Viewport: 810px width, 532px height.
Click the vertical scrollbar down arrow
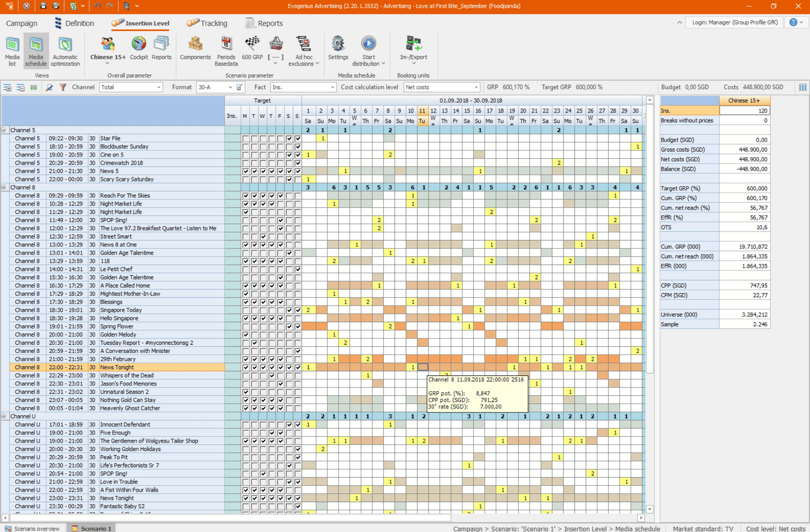pyautogui.click(x=650, y=509)
